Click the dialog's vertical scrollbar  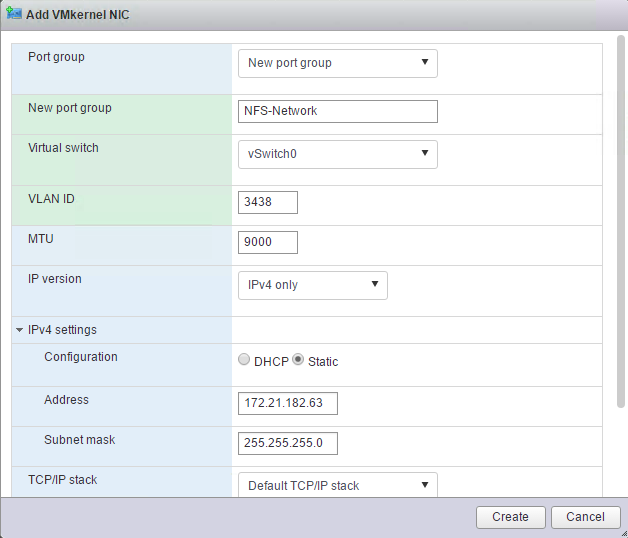(621, 220)
